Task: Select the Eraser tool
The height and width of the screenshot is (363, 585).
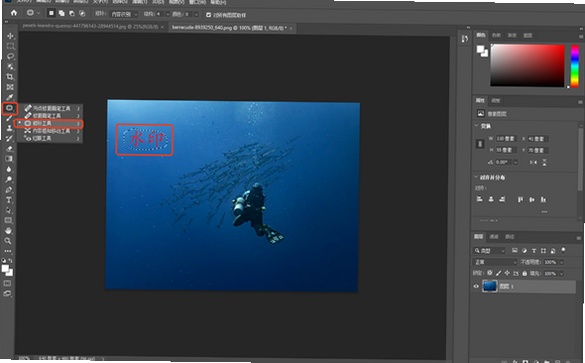Action: 9,148
